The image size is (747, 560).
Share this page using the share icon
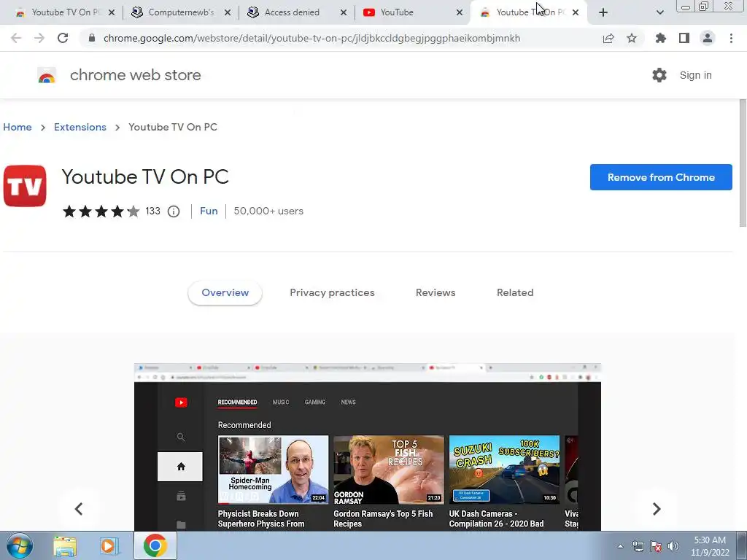(608, 38)
